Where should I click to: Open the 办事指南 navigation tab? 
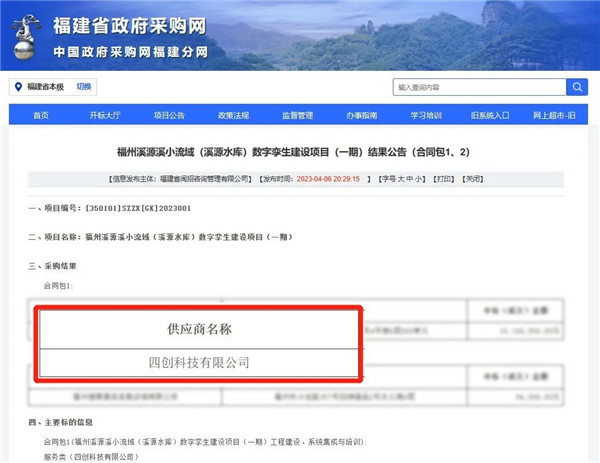[362, 115]
